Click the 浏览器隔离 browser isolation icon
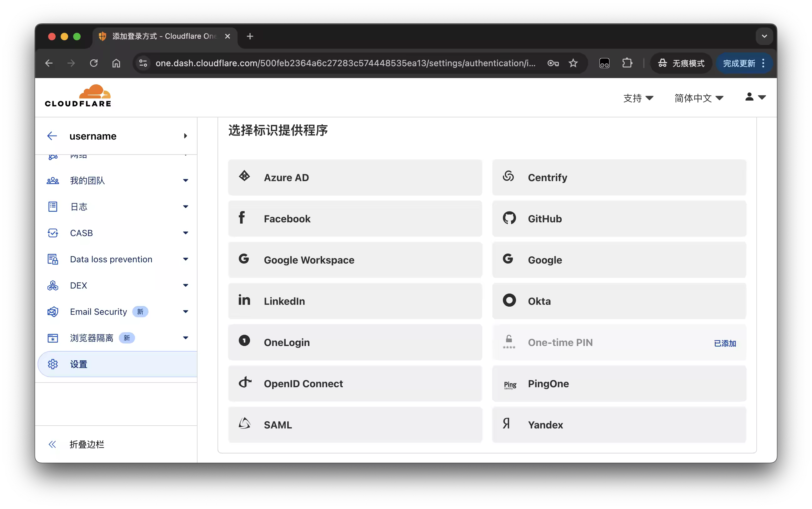Viewport: 812px width, 509px height. pyautogui.click(x=53, y=338)
